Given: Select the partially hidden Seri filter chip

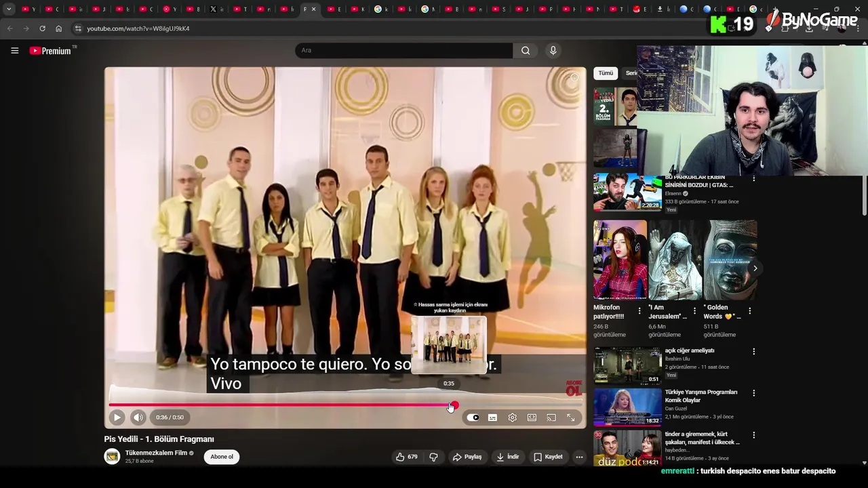Looking at the screenshot, I should 631,73.
